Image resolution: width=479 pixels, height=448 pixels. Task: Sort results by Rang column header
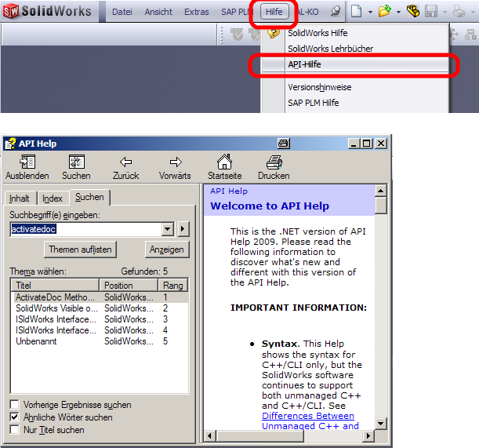pyautogui.click(x=173, y=285)
